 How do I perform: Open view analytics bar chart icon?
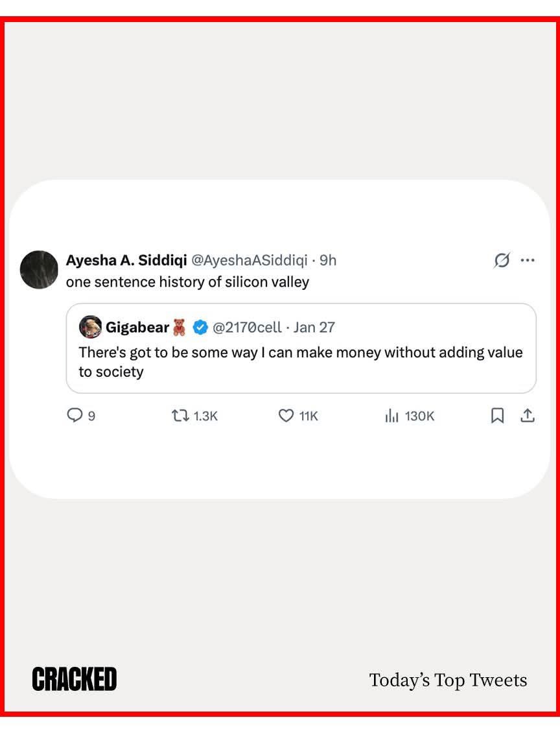pos(391,415)
